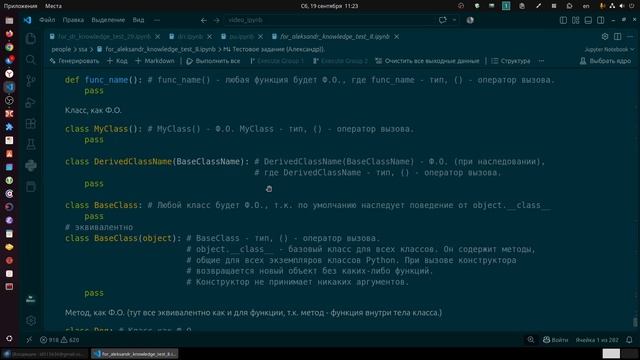The width and height of the screenshot is (640, 360).
Task: Open the Firefox icon in the dock
Action: (x=9, y=33)
